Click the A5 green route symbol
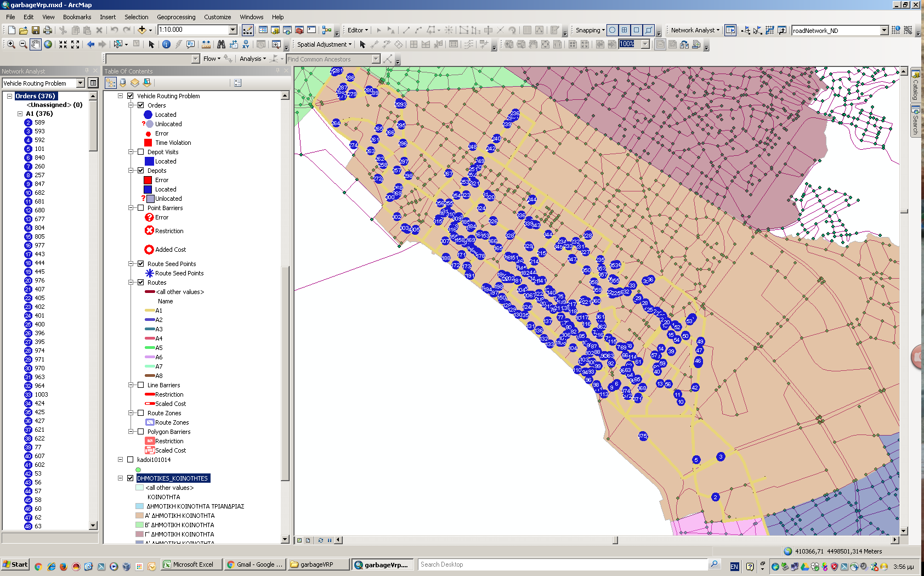 150,348
